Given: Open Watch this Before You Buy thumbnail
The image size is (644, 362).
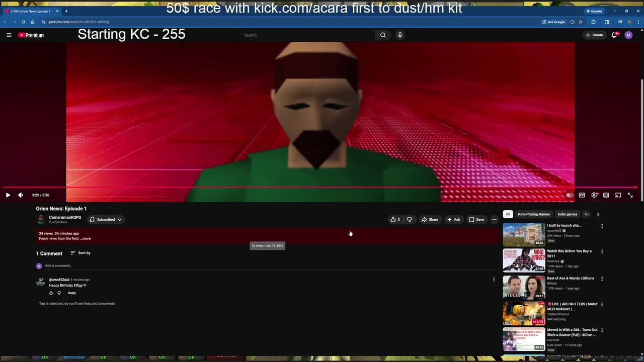Looking at the screenshot, I should tap(524, 260).
